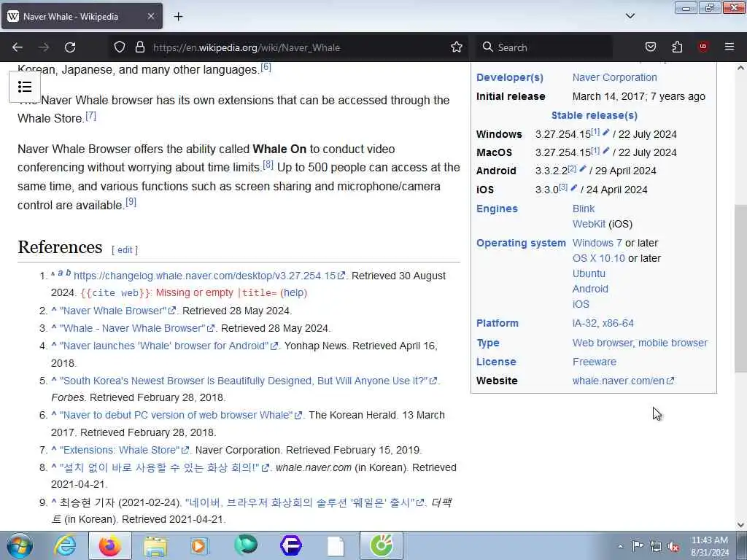
Task: Open the changelog.whale.naver.com reference link
Action: click(209, 276)
